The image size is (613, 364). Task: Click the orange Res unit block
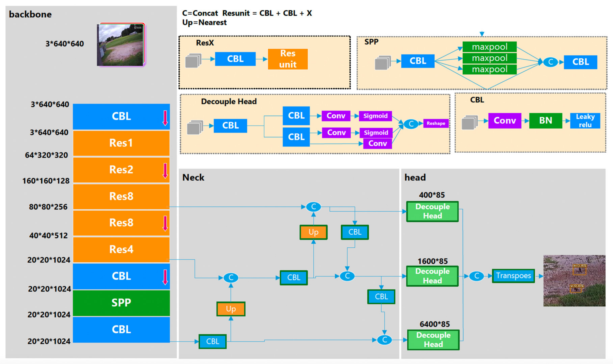(x=288, y=59)
